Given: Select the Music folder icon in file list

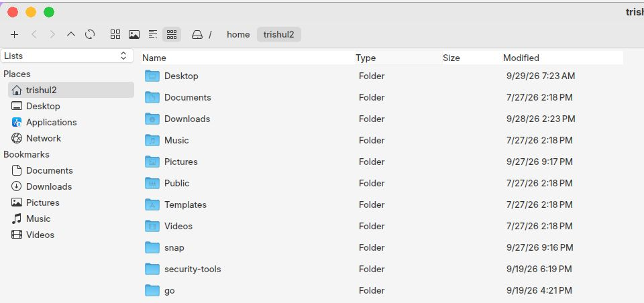Looking at the screenshot, I should (152, 140).
